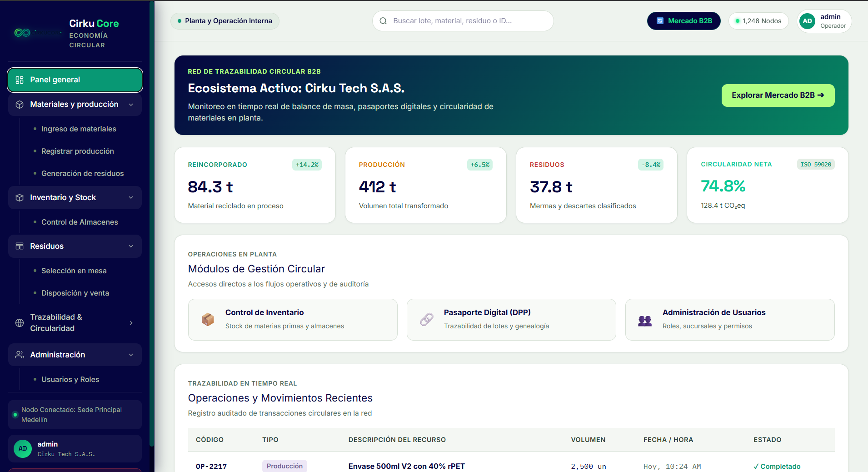Screen dimensions: 868x472
Task: Click the TIPO column header
Action: pos(270,440)
